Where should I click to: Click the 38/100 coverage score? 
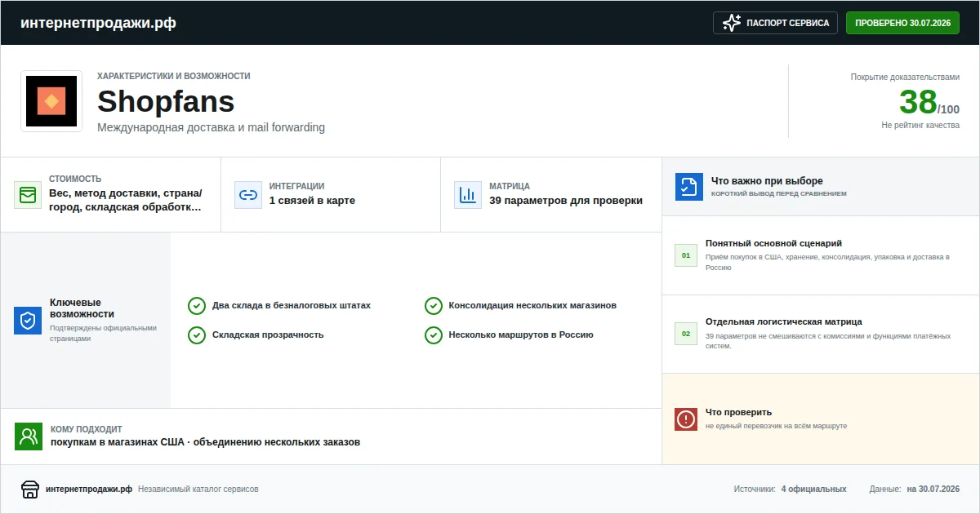pyautogui.click(x=929, y=103)
